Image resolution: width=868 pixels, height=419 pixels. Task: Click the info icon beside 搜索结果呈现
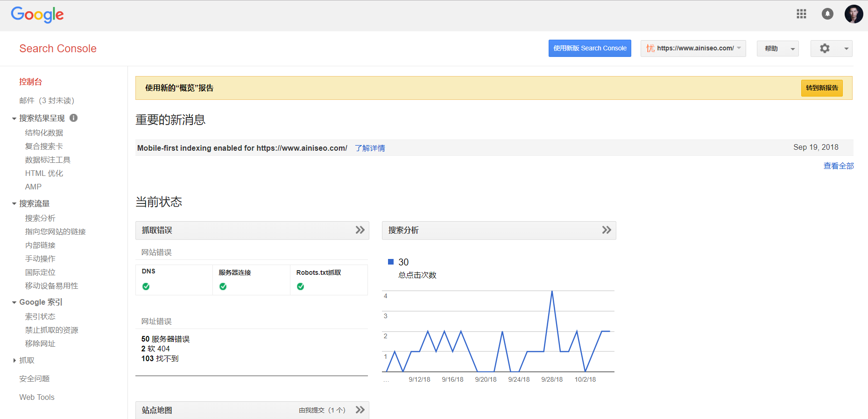pos(74,118)
